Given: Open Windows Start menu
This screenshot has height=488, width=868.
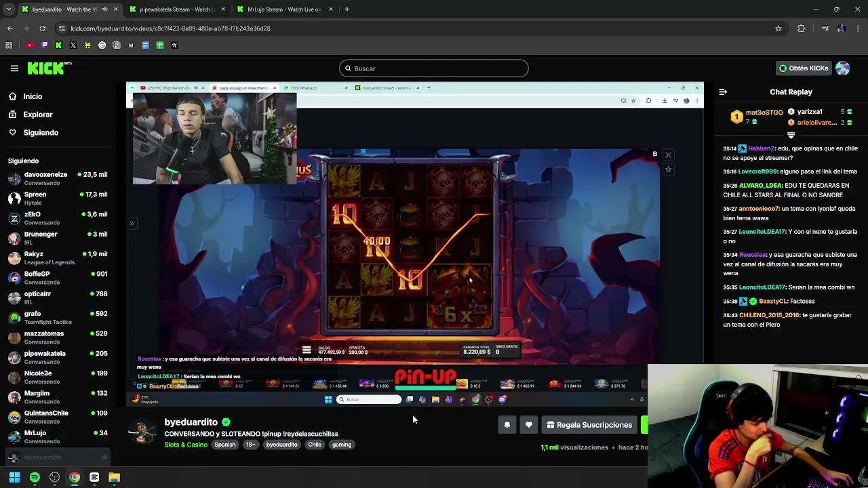Looking at the screenshot, I should click(x=14, y=477).
